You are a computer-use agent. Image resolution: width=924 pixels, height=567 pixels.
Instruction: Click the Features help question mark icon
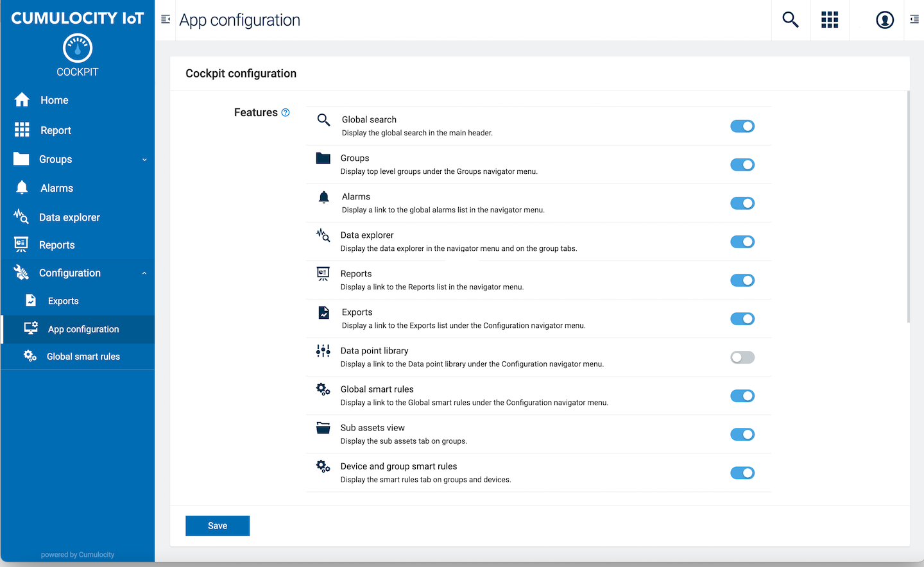pyautogui.click(x=286, y=112)
